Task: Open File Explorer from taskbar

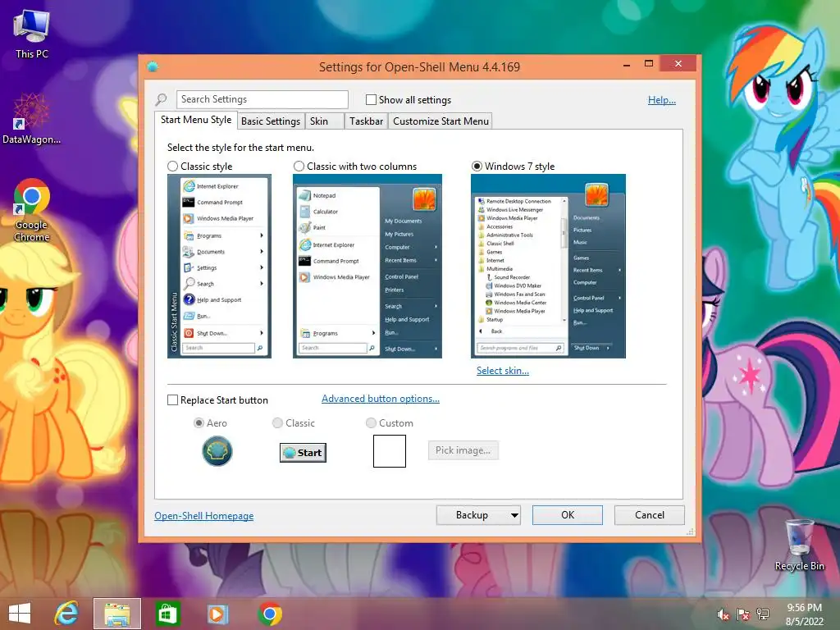Action: (117, 614)
